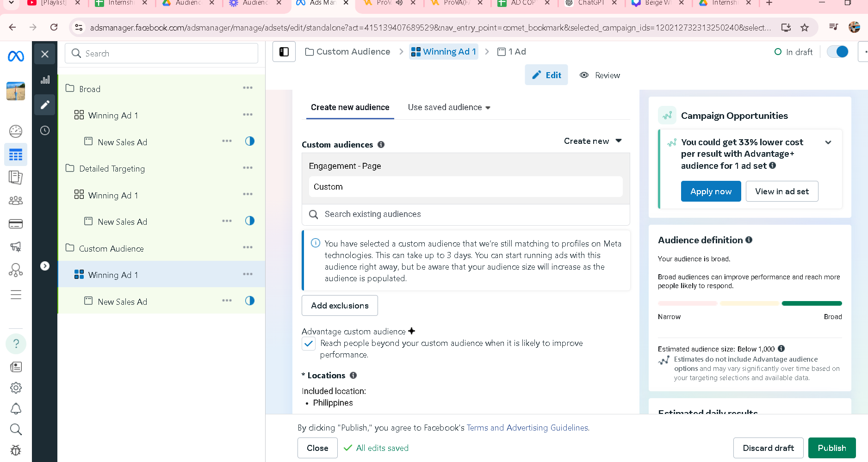The image size is (868, 462).
Task: Show info tooltip for Custom audiences
Action: tap(381, 144)
